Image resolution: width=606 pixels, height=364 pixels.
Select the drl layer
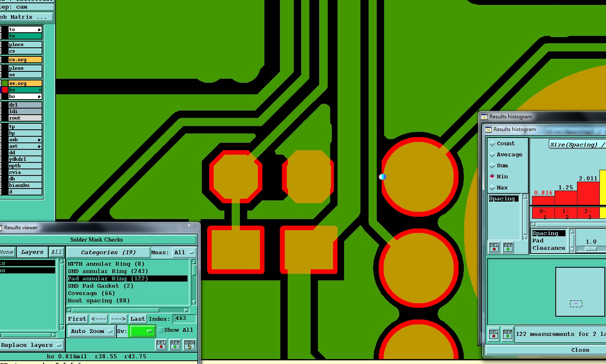pyautogui.click(x=25, y=105)
